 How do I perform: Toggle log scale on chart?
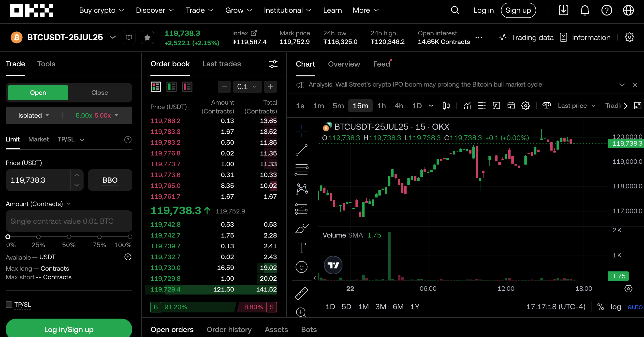[616, 307]
